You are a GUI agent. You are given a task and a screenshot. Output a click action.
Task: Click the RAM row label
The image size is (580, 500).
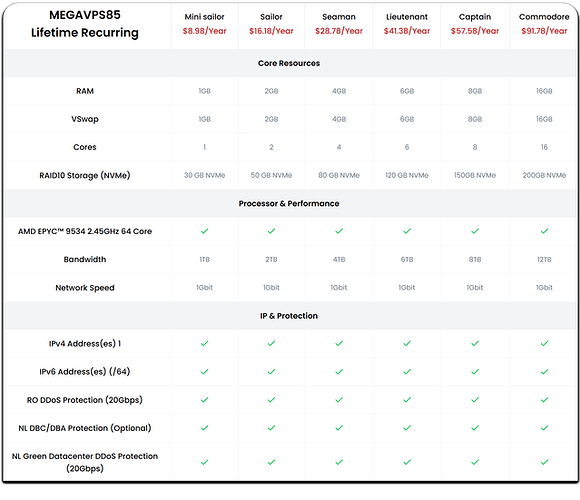tap(85, 91)
